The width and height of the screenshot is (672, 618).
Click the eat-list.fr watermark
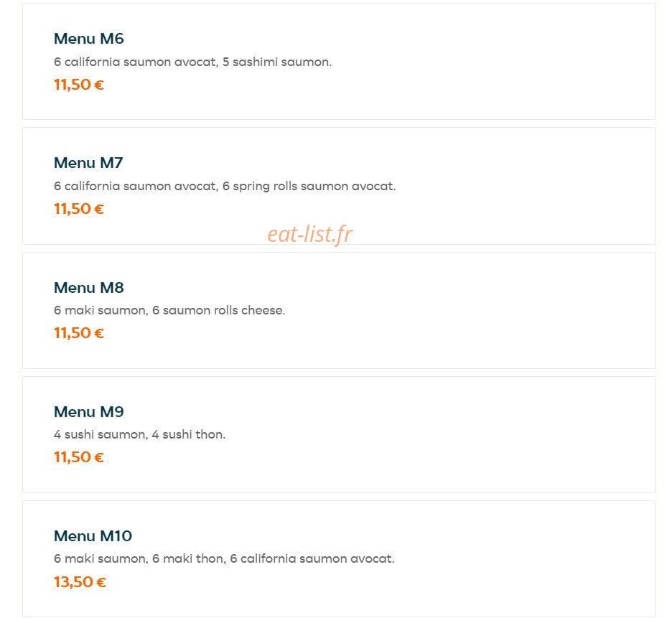coord(310,234)
